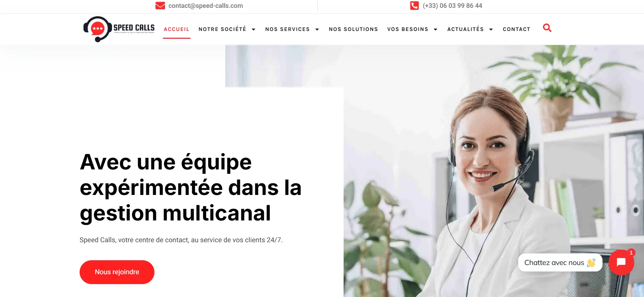Open the red chat bubble widget
The height and width of the screenshot is (297, 644).
pos(621,262)
